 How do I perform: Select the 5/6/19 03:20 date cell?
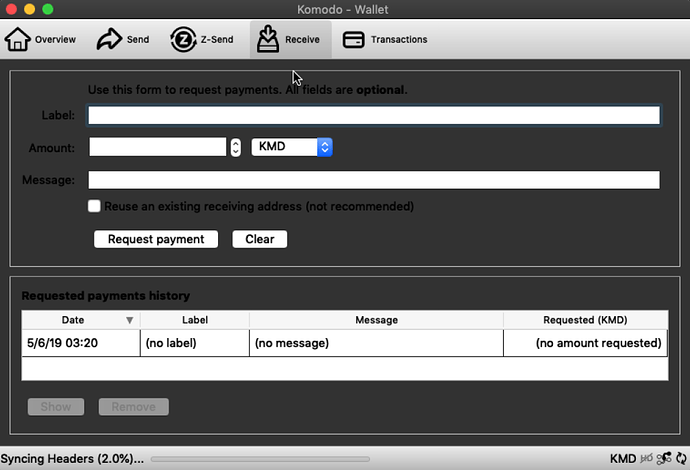pos(81,343)
